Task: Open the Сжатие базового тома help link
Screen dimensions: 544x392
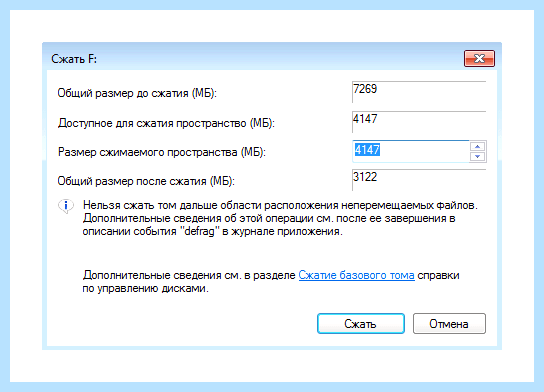Action: (356, 275)
